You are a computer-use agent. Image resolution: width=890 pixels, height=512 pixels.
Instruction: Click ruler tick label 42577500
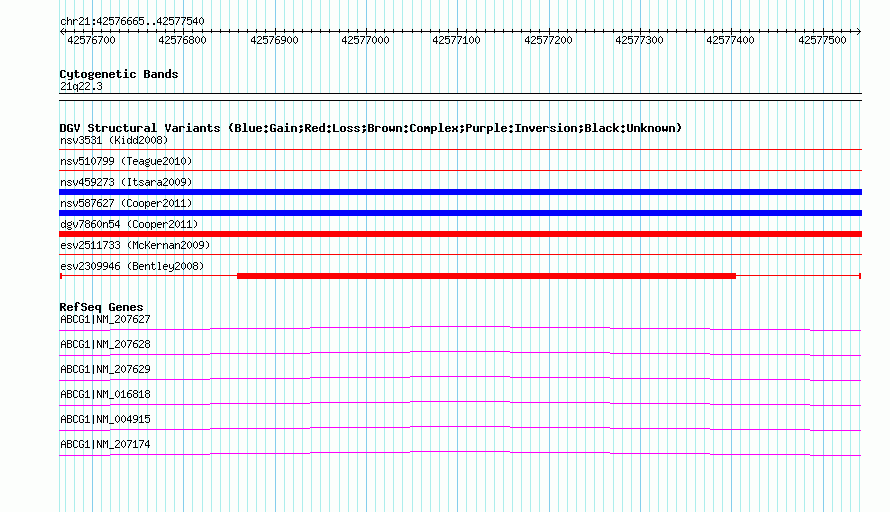click(x=822, y=40)
